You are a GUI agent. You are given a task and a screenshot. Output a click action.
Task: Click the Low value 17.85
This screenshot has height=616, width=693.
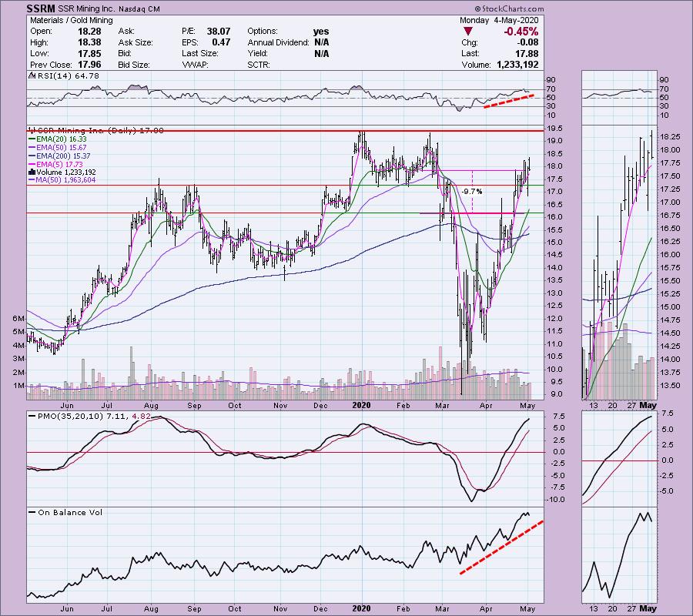tap(90, 53)
